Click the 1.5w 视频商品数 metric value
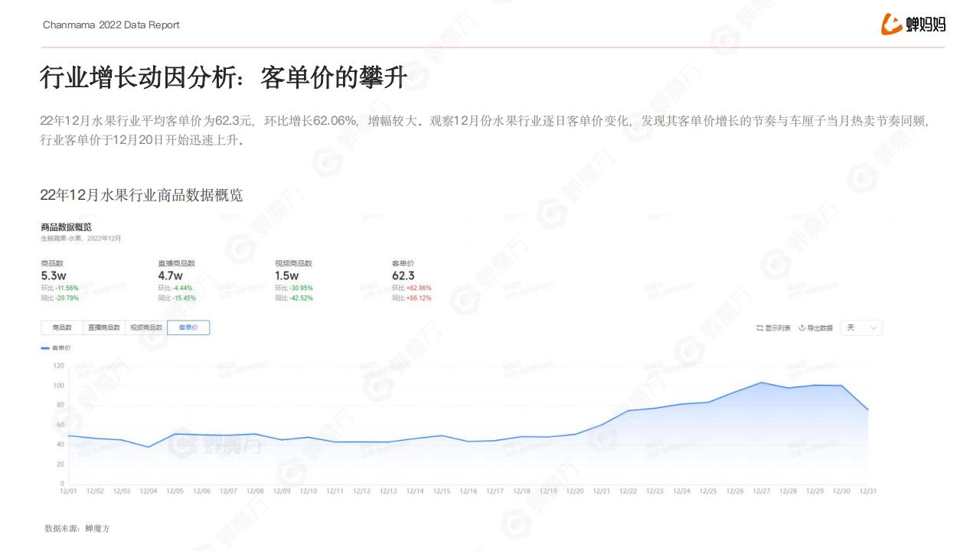 click(x=286, y=275)
